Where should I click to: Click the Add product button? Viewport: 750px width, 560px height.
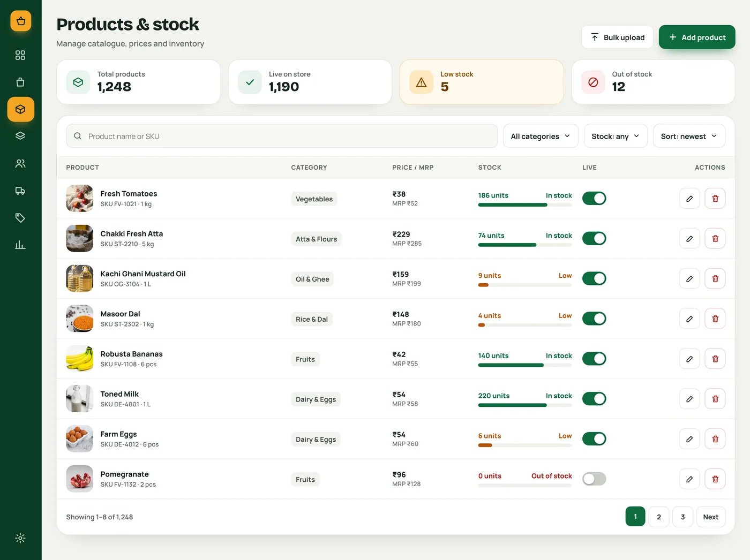697,37
